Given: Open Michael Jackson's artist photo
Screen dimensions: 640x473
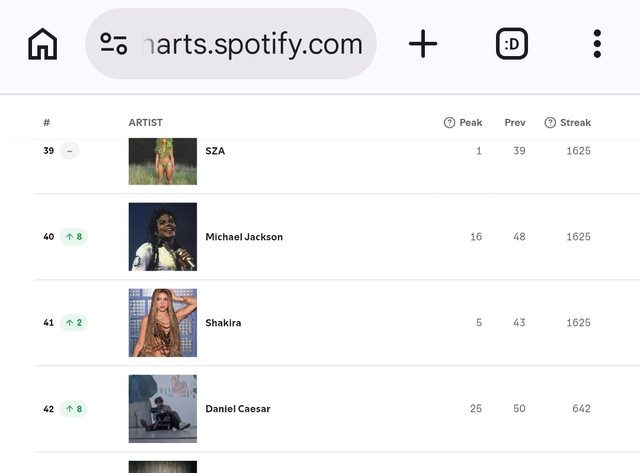Looking at the screenshot, I should (x=163, y=237).
